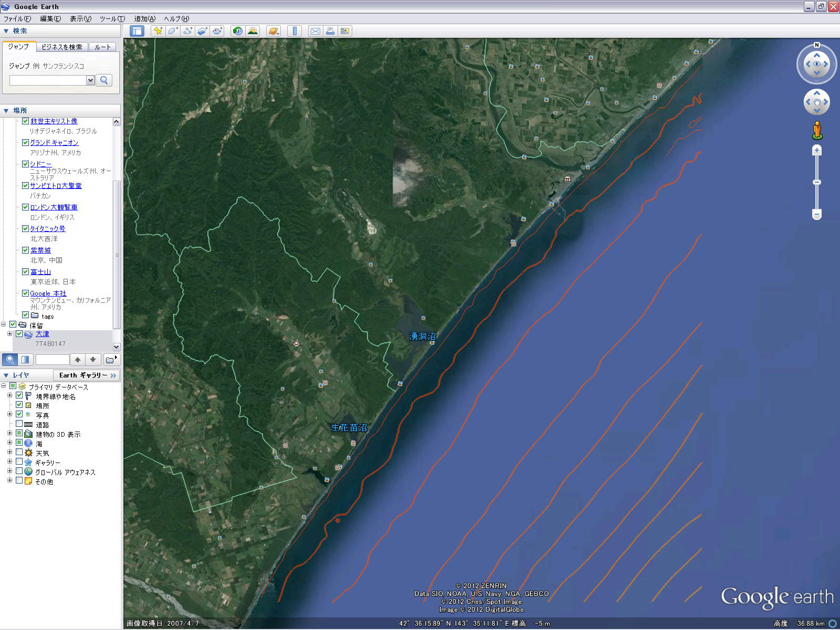840x630 pixels.
Task: Click the print toolbar icon
Action: point(330,31)
